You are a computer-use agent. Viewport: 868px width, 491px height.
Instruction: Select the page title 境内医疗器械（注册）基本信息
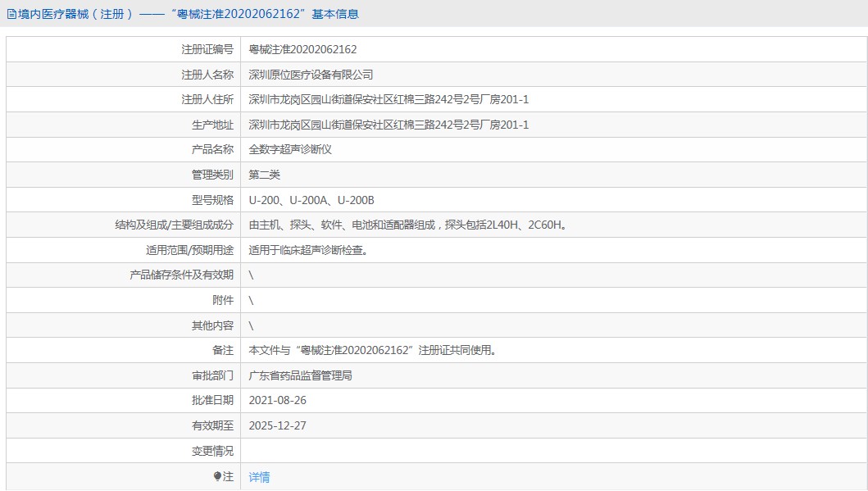pos(189,15)
